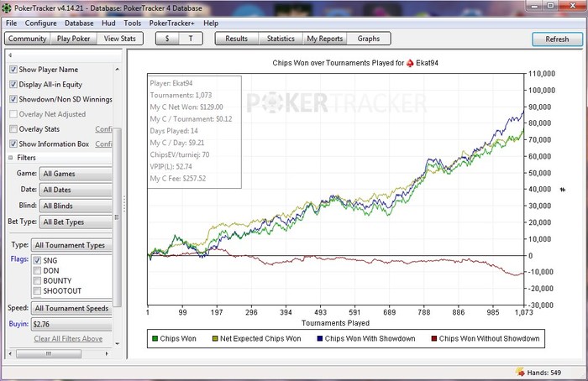Collapse the sidebar with the left arrow

point(10,55)
